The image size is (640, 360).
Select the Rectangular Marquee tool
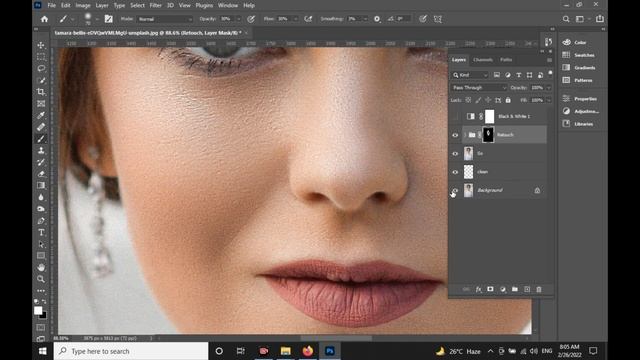click(41, 57)
